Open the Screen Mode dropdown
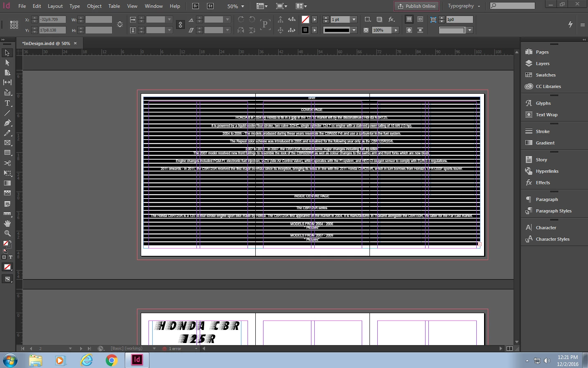Image resolution: width=588 pixels, height=368 pixels. tap(282, 6)
